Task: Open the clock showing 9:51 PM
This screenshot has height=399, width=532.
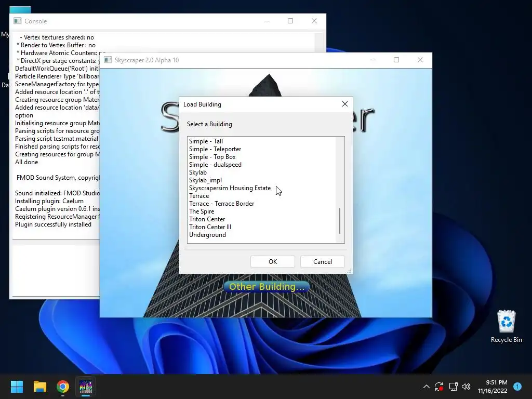Action: [x=493, y=387]
